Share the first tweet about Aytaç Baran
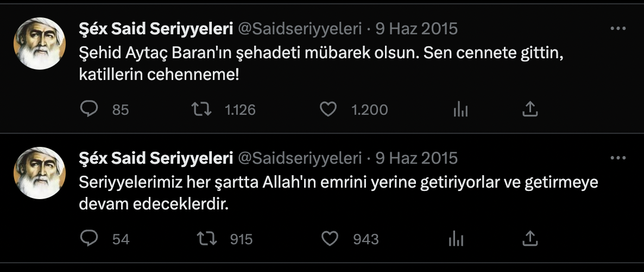Screen dimensions: 644x272 point(529,109)
